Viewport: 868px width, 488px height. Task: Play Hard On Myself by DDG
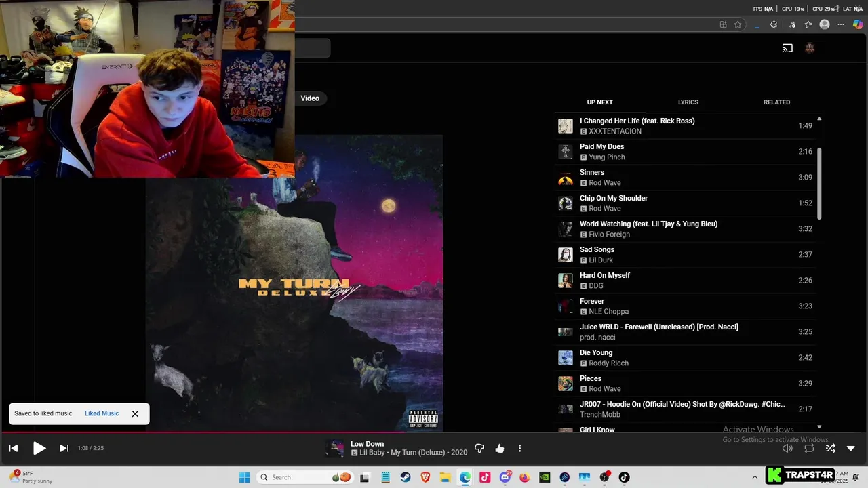pyautogui.click(x=685, y=281)
